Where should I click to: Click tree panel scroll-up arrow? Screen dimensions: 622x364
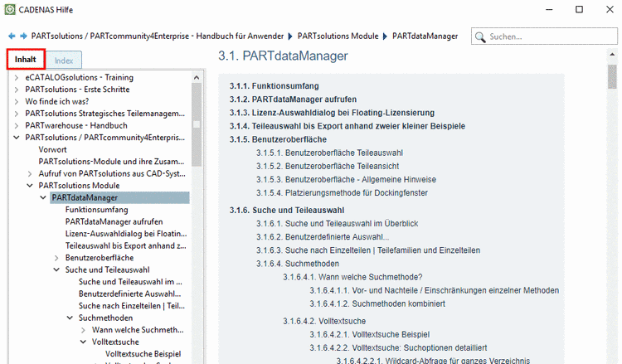(x=197, y=78)
